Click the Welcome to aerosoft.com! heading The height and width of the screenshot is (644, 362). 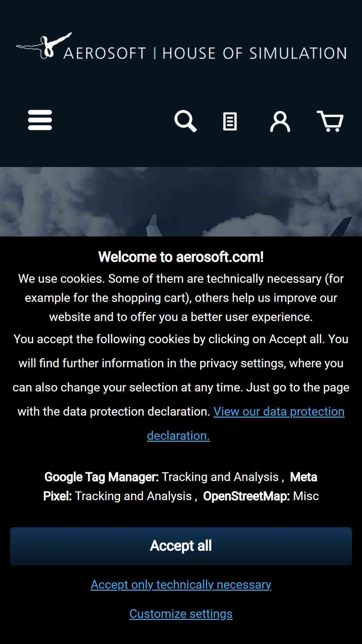tap(181, 257)
